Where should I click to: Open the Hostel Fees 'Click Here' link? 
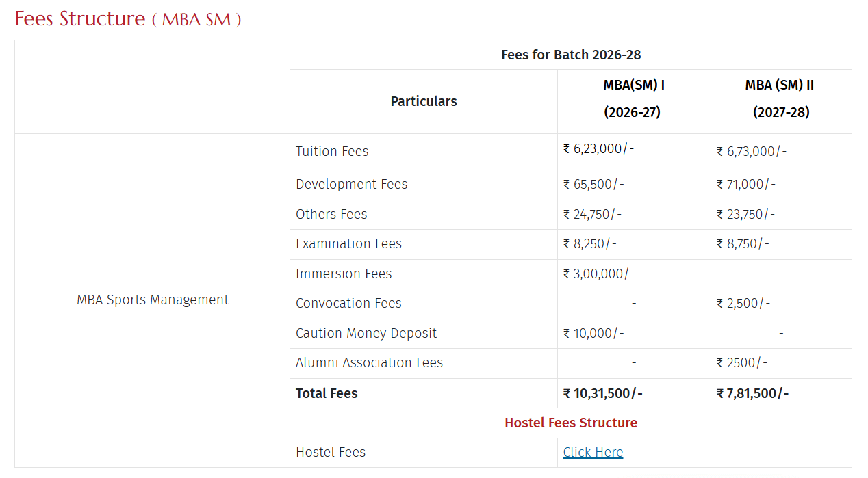(x=593, y=453)
